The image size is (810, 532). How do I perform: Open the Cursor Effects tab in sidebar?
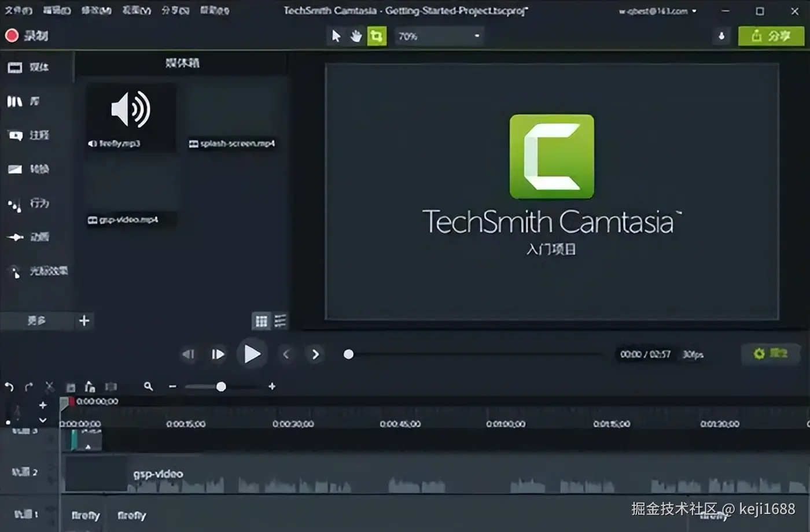pos(37,271)
